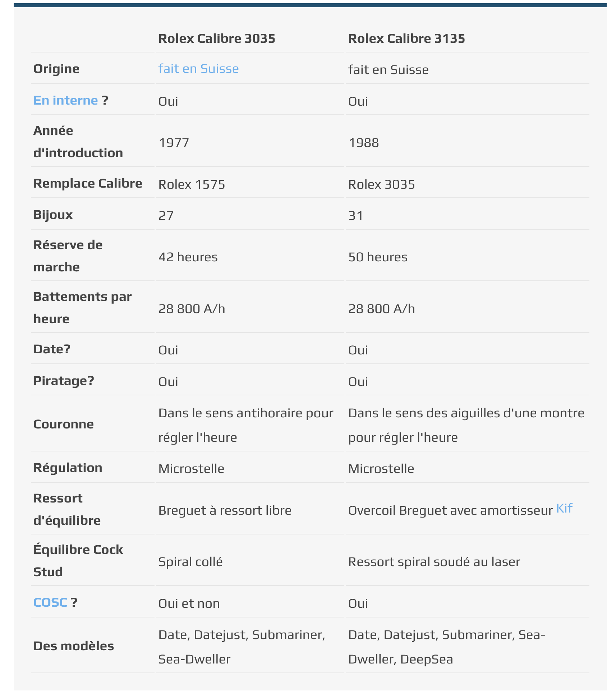Click the "Des modèles" row label
This screenshot has width=616, height=698.
[x=73, y=646]
